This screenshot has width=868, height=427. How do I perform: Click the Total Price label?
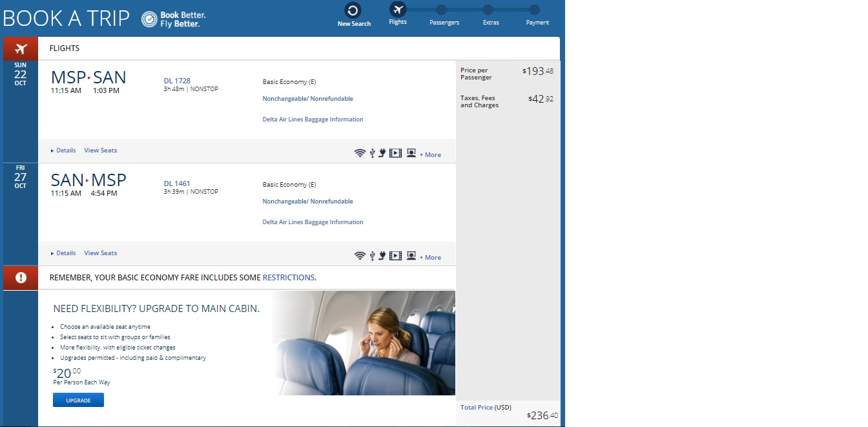click(476, 408)
